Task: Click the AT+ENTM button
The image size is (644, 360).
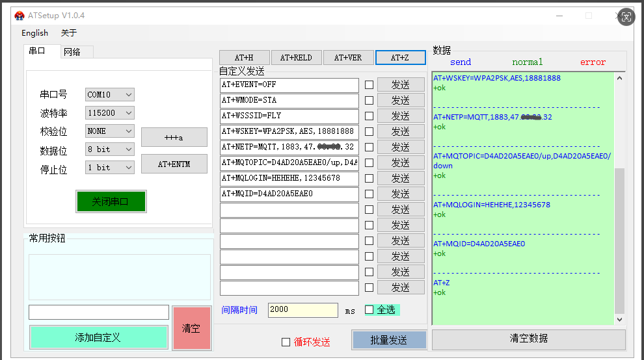Action: pyautogui.click(x=174, y=164)
